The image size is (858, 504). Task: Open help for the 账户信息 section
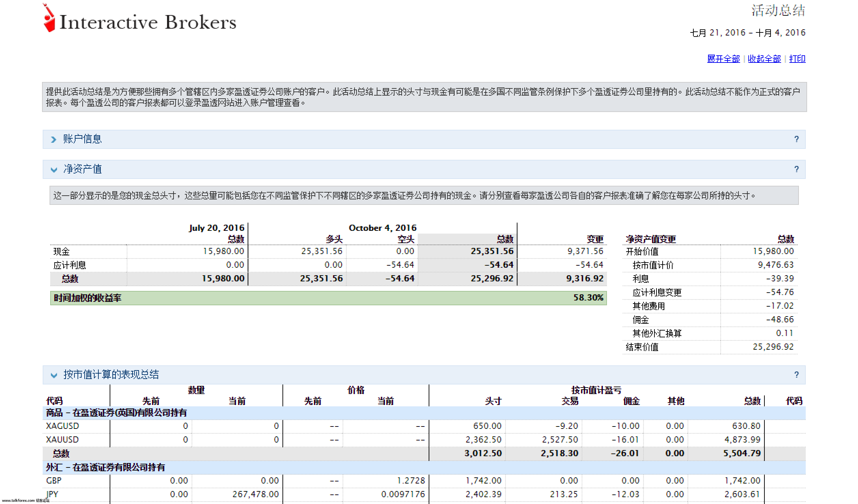point(797,139)
